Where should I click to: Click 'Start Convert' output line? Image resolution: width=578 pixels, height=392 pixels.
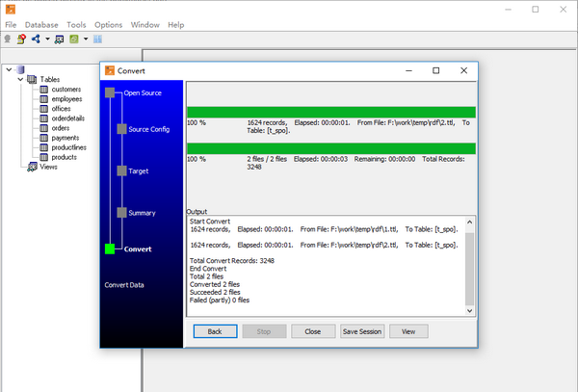tap(210, 222)
